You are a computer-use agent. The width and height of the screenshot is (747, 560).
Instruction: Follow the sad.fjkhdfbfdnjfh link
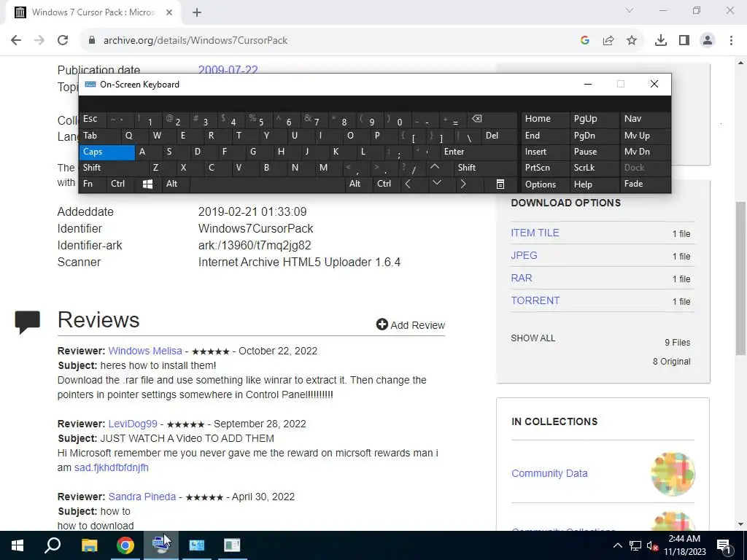(112, 467)
